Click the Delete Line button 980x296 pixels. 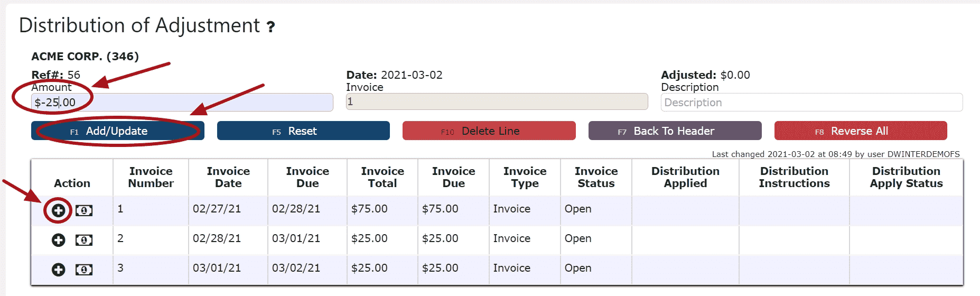489,131
